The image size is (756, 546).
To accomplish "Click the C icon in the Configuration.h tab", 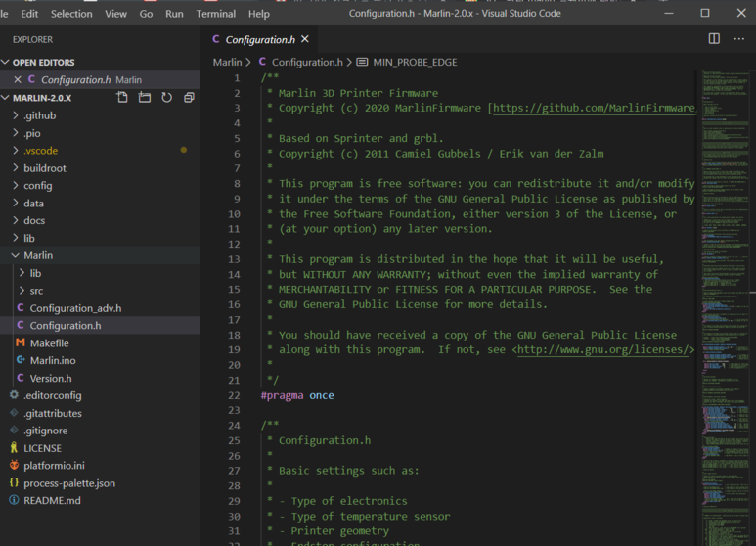I will [215, 39].
